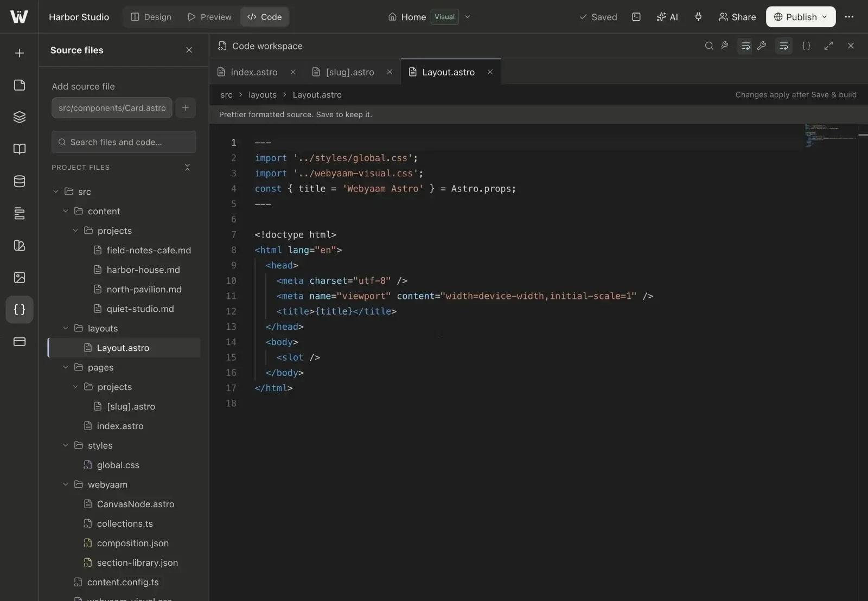The image size is (868, 601).
Task: Collapse the webyaam folder
Action: [x=66, y=484]
